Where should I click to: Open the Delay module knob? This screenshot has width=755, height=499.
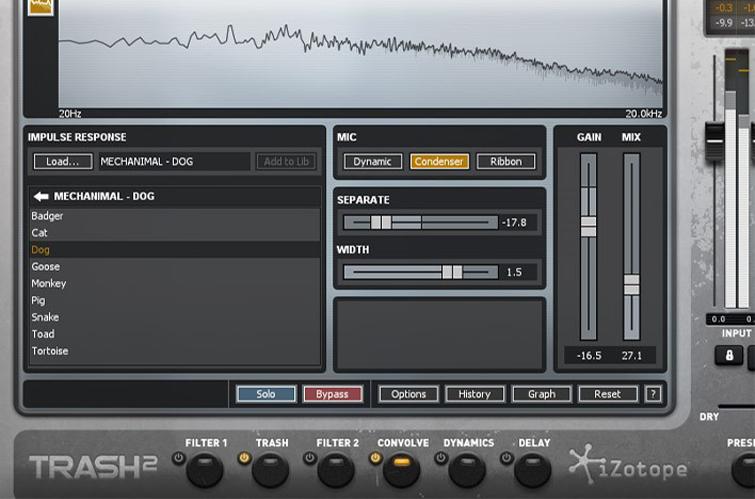click(x=532, y=470)
